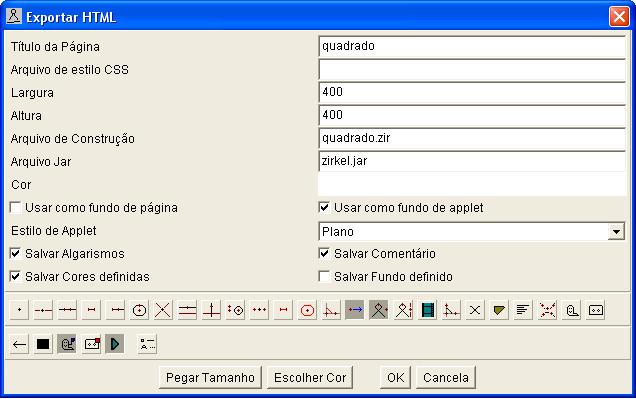Uncheck Salvar Cores definidas checkbox

[15, 277]
